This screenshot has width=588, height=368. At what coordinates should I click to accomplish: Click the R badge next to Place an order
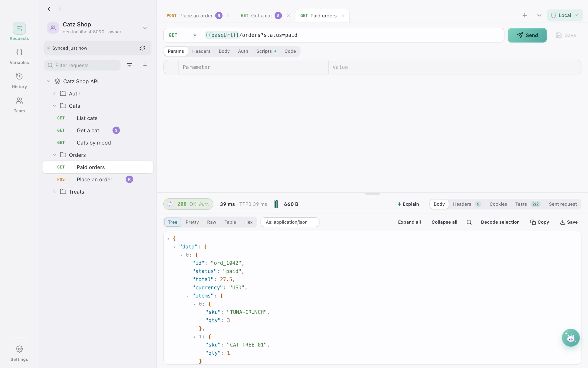[x=129, y=180]
